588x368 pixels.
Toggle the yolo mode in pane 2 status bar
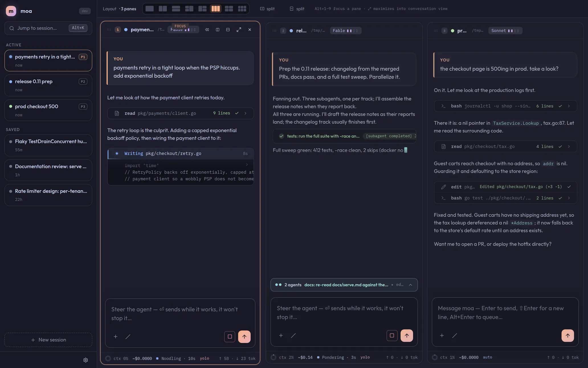pyautogui.click(x=365, y=357)
